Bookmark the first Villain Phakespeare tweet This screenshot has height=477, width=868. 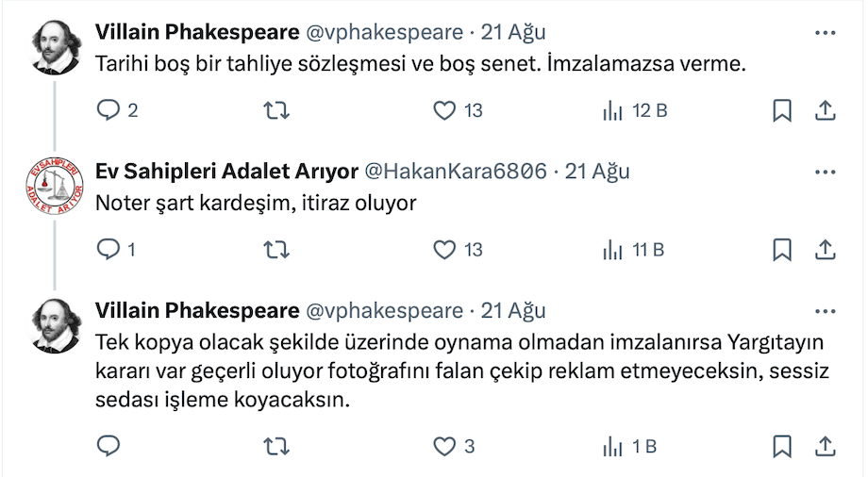[x=782, y=110]
